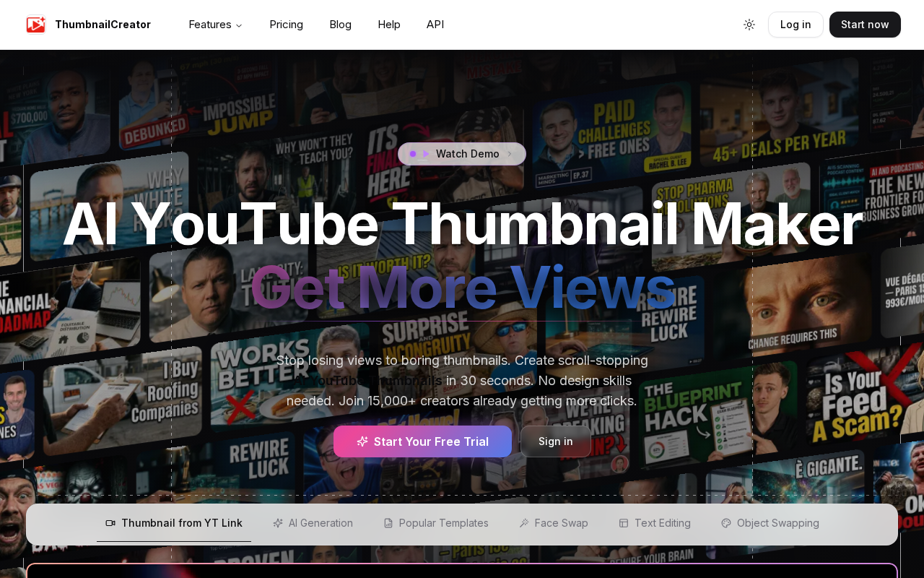Screen dimensions: 924x578
Task: Click the palette icon on Object Swapping tab
Action: pyautogui.click(x=726, y=523)
